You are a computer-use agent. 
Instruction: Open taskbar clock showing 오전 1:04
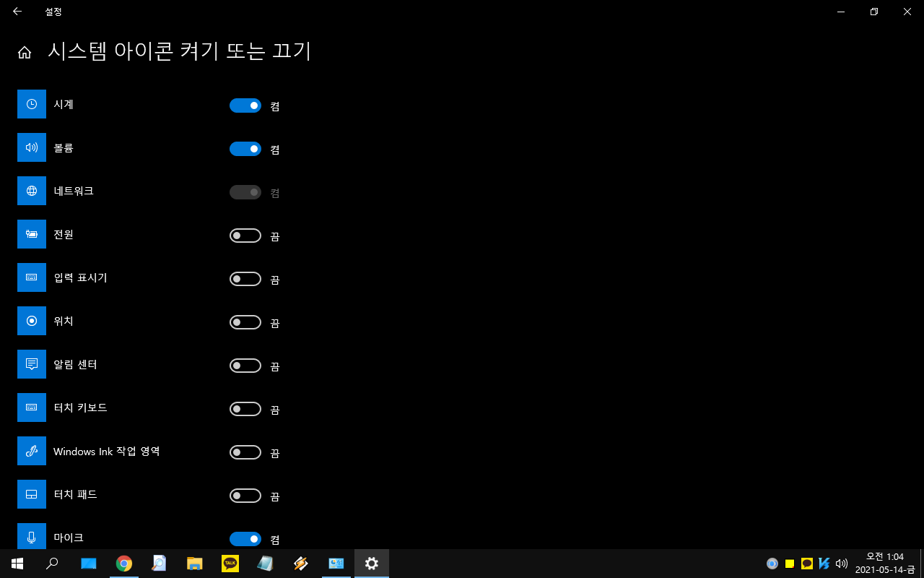pyautogui.click(x=885, y=564)
